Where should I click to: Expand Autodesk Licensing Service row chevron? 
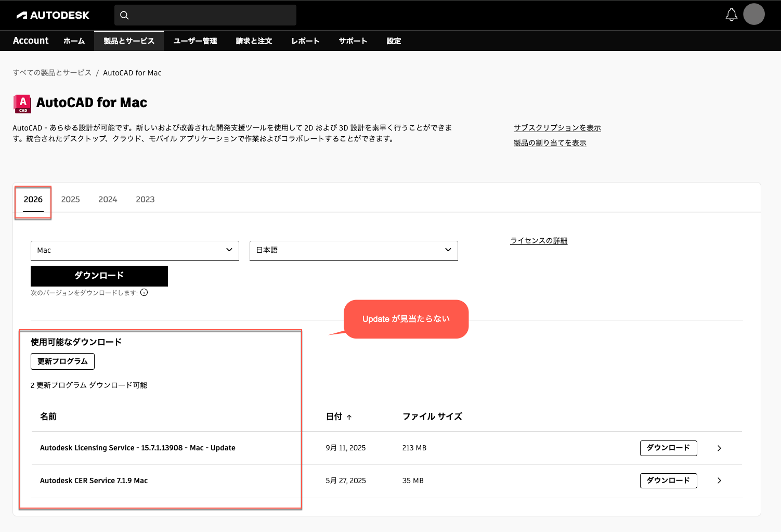(x=719, y=448)
